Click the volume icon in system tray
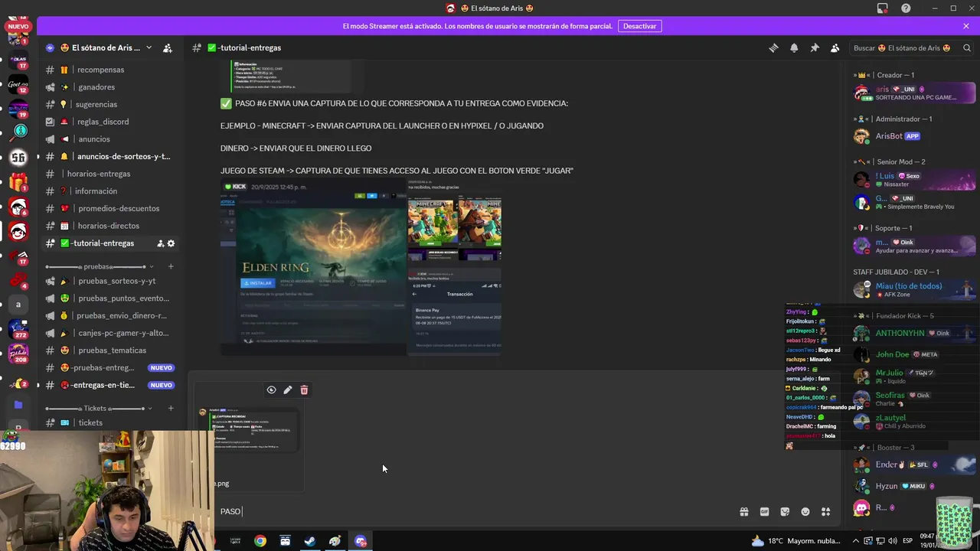 pos(894,541)
